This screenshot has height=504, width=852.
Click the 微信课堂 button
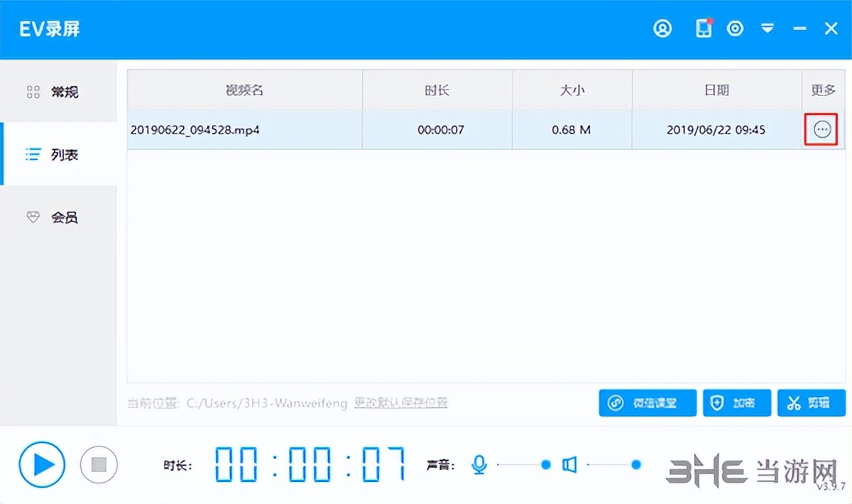click(648, 402)
